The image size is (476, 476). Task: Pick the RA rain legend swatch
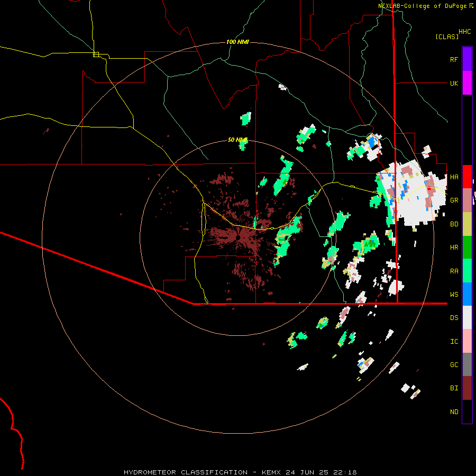pyautogui.click(x=467, y=271)
